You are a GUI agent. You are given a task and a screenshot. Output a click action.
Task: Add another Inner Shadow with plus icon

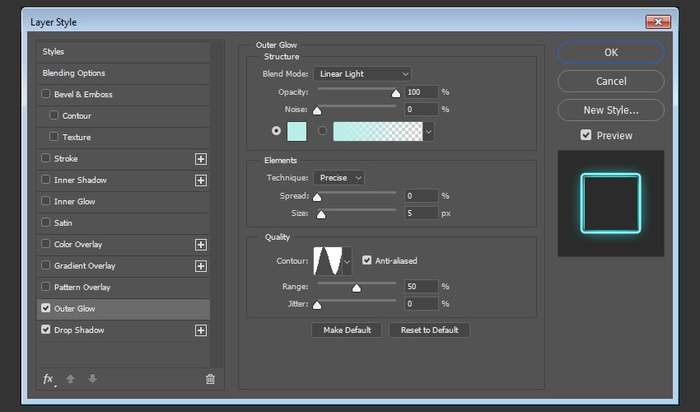(200, 180)
